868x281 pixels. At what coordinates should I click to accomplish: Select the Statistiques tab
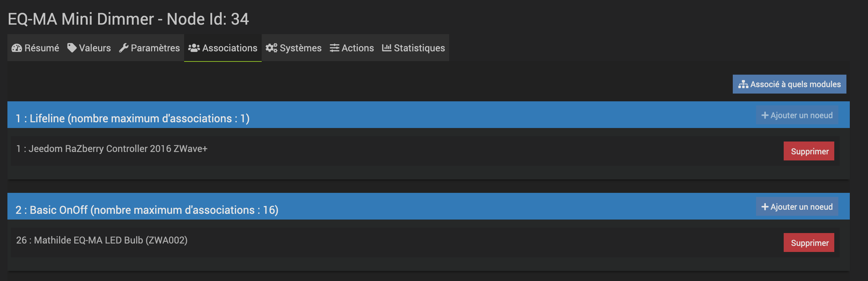click(x=413, y=48)
